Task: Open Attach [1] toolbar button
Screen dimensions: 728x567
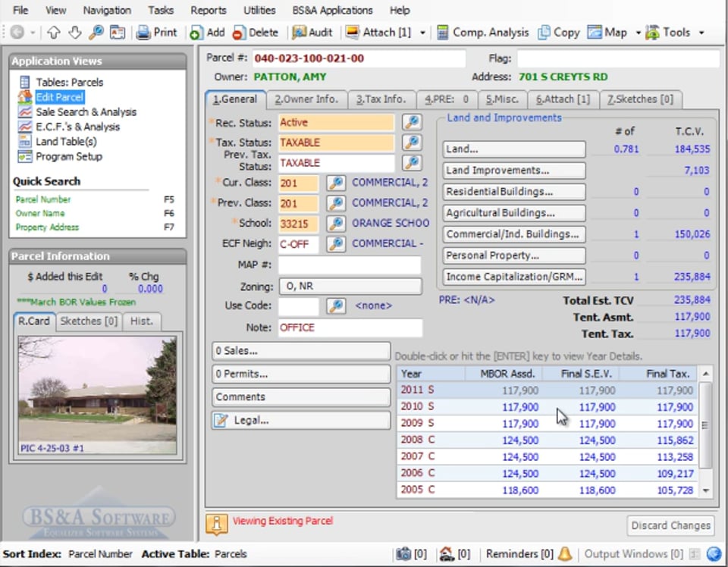Action: pyautogui.click(x=379, y=33)
